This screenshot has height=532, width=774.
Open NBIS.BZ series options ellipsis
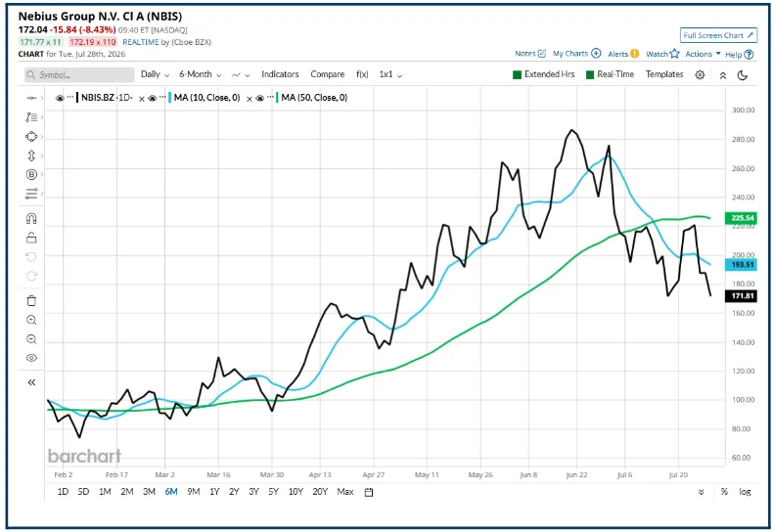[x=70, y=97]
